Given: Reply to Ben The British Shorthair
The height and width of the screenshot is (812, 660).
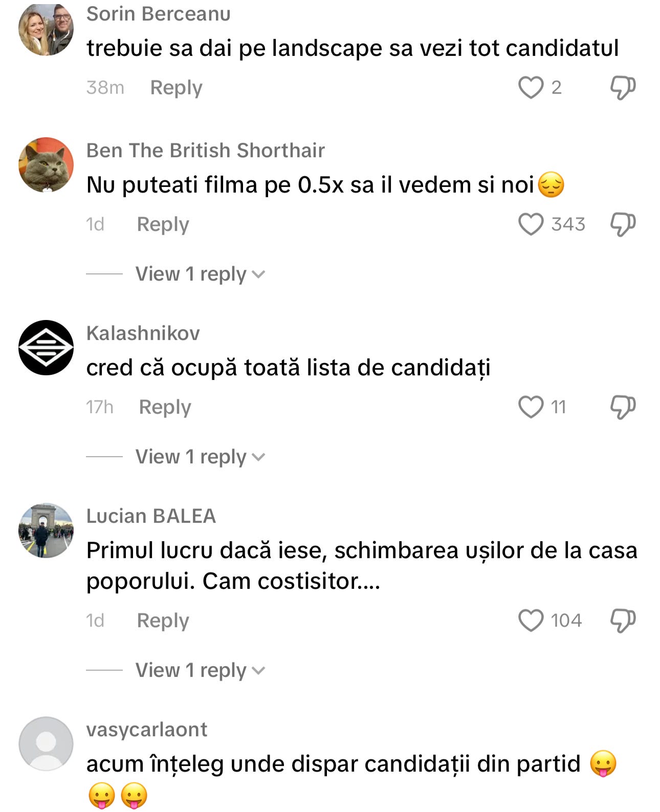Looking at the screenshot, I should click(163, 224).
